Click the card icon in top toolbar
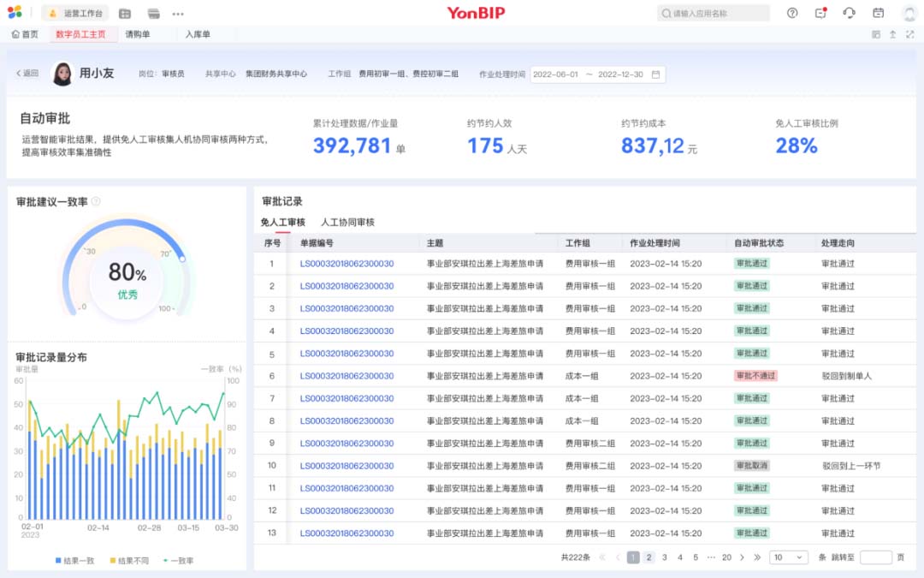Image resolution: width=924 pixels, height=578 pixels. click(x=154, y=13)
